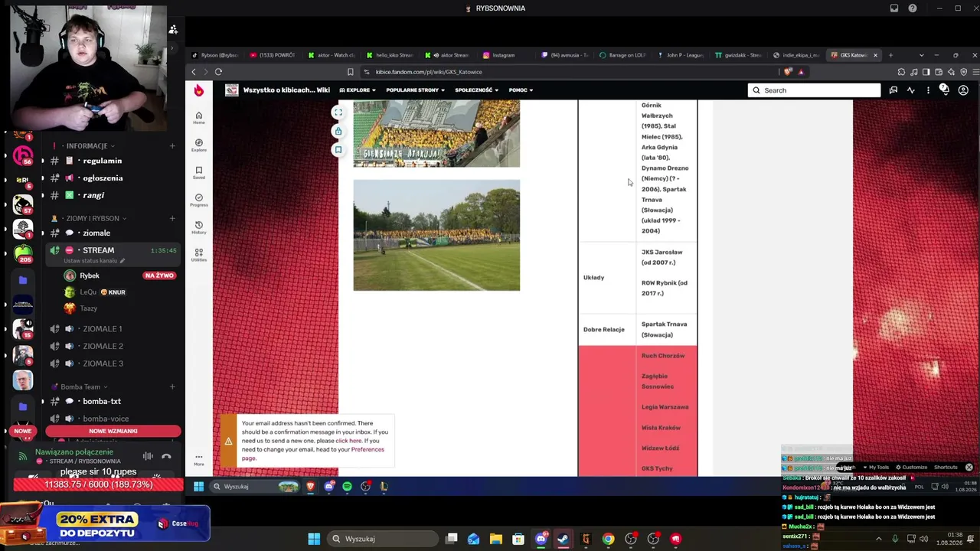
Task: Add a channel to INFORMACJE category
Action: point(172,145)
